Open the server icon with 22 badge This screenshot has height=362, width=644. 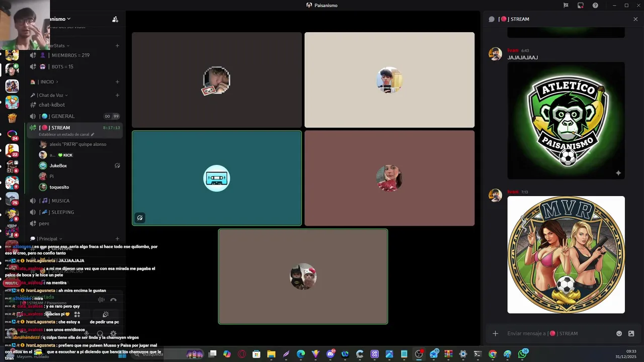[12, 150]
